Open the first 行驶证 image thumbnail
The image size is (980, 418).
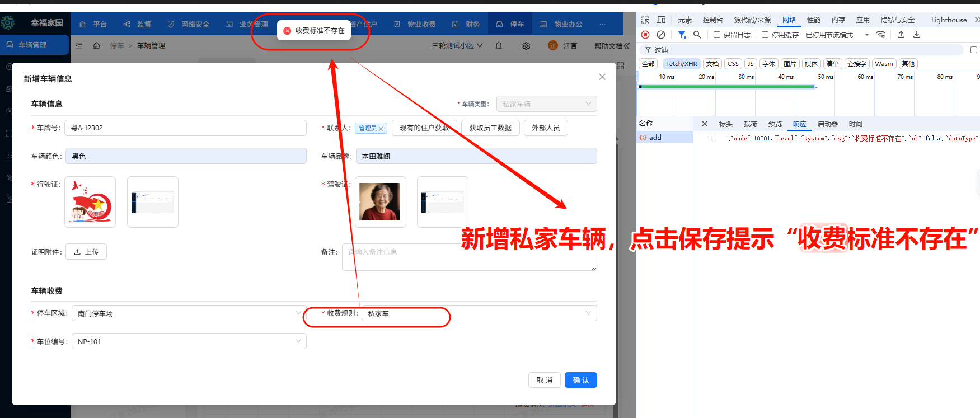(x=90, y=202)
